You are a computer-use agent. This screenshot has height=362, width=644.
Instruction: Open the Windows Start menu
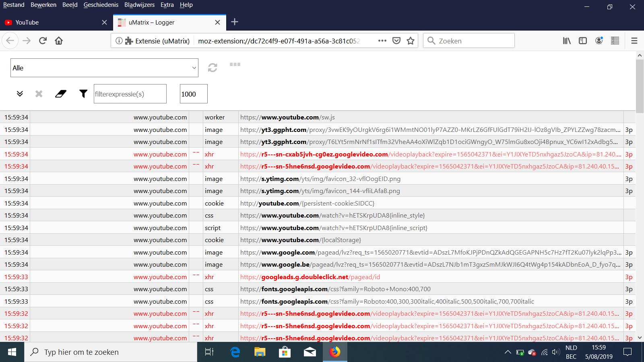(x=12, y=352)
